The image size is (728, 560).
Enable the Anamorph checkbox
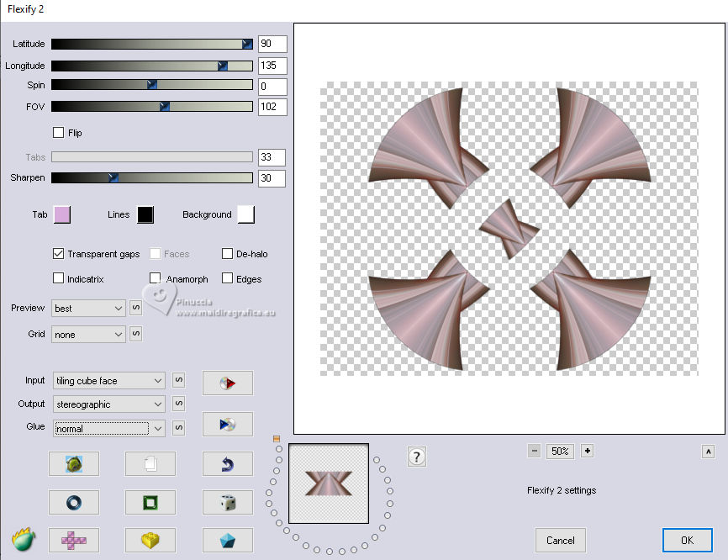(x=155, y=278)
